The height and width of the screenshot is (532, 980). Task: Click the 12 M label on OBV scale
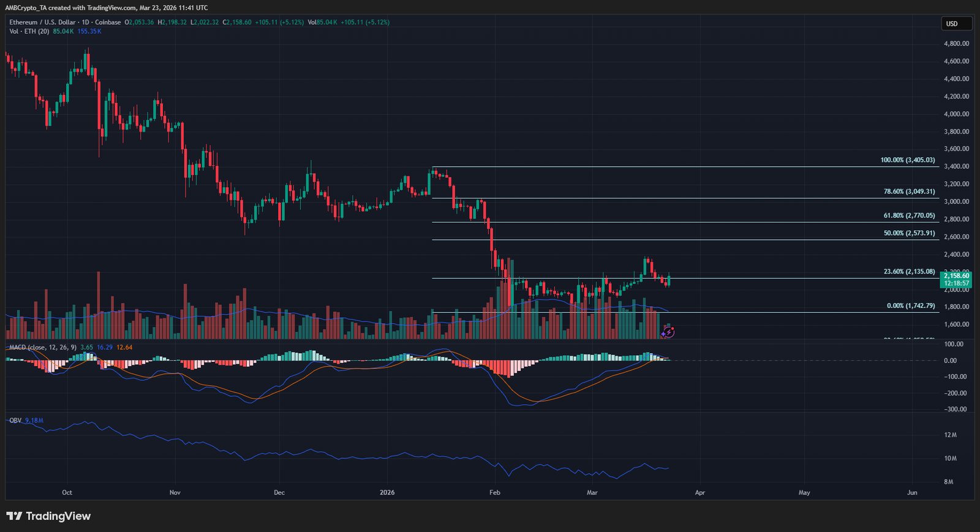[x=950, y=435]
